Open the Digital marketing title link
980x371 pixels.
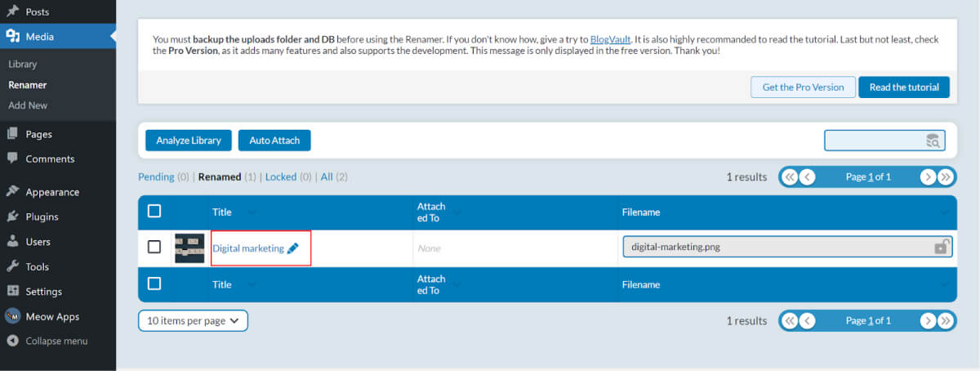pyautogui.click(x=248, y=248)
